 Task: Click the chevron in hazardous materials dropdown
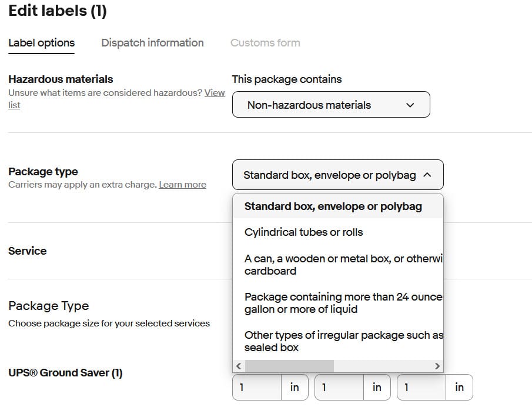click(410, 105)
